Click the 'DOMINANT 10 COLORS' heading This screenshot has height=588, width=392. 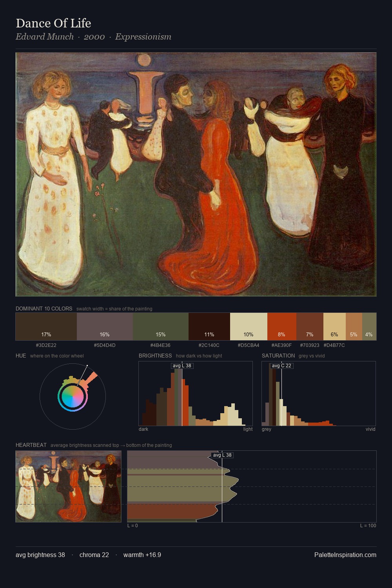pyautogui.click(x=44, y=309)
